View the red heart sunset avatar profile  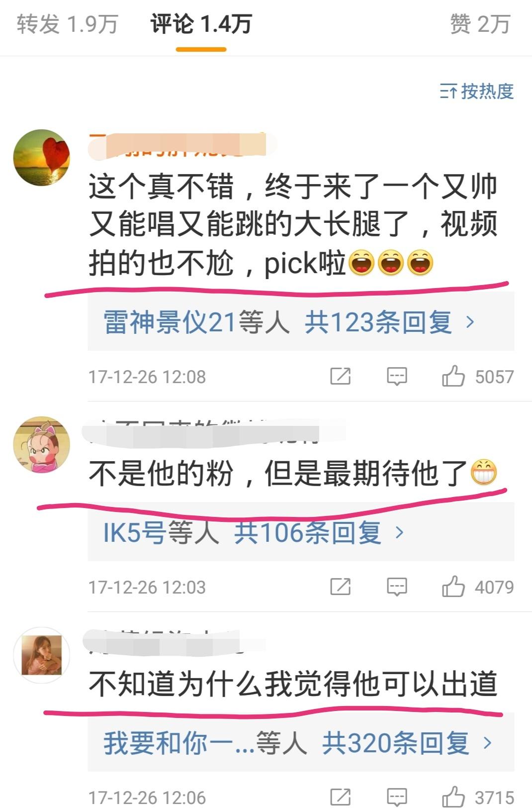tap(42, 158)
